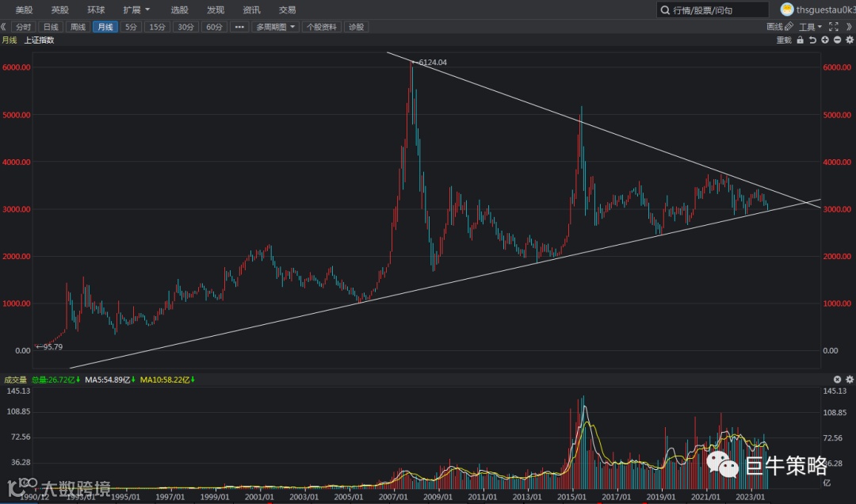Open volume panel settings gear icon
The width and height of the screenshot is (856, 504).
point(850,379)
